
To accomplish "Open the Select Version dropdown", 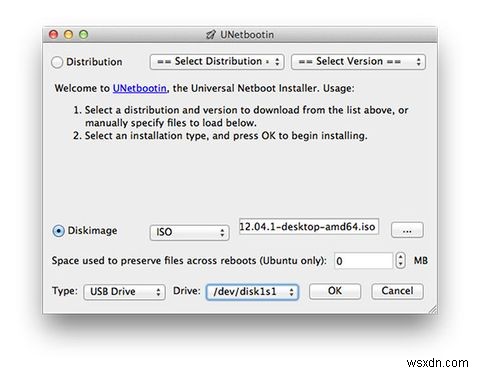I will point(358,62).
